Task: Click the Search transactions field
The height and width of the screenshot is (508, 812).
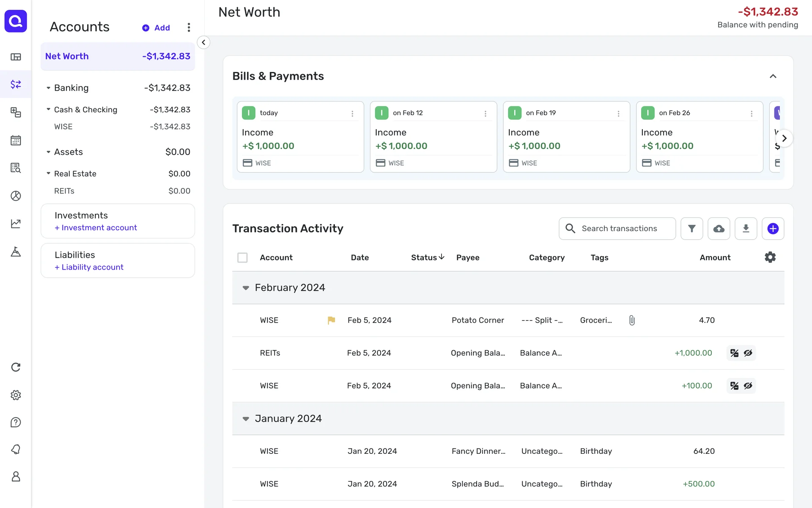Action: pyautogui.click(x=619, y=229)
